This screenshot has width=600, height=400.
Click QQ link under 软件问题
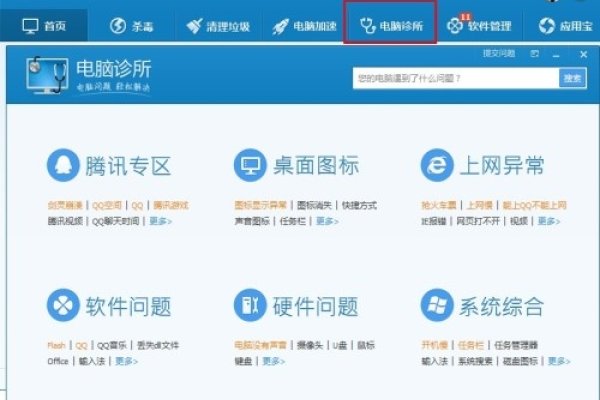tap(82, 346)
